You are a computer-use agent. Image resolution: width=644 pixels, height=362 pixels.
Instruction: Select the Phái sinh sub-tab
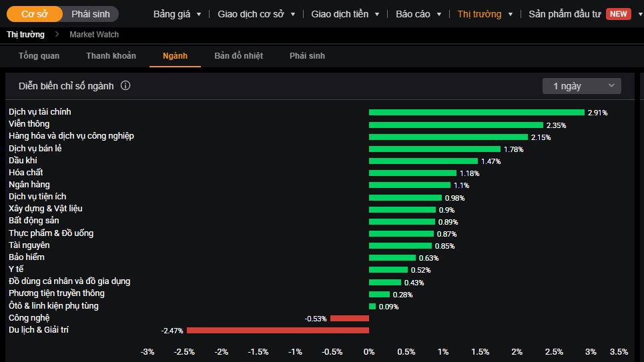[x=307, y=56]
